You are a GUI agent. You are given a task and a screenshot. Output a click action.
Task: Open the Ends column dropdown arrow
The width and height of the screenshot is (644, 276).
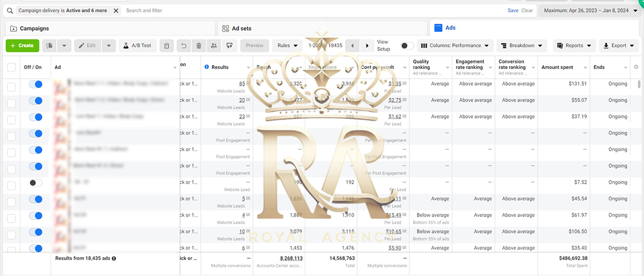click(626, 68)
